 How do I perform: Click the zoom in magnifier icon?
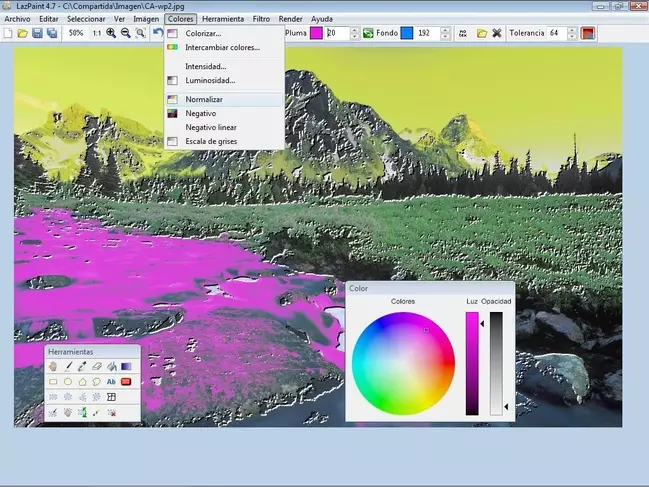[111, 33]
